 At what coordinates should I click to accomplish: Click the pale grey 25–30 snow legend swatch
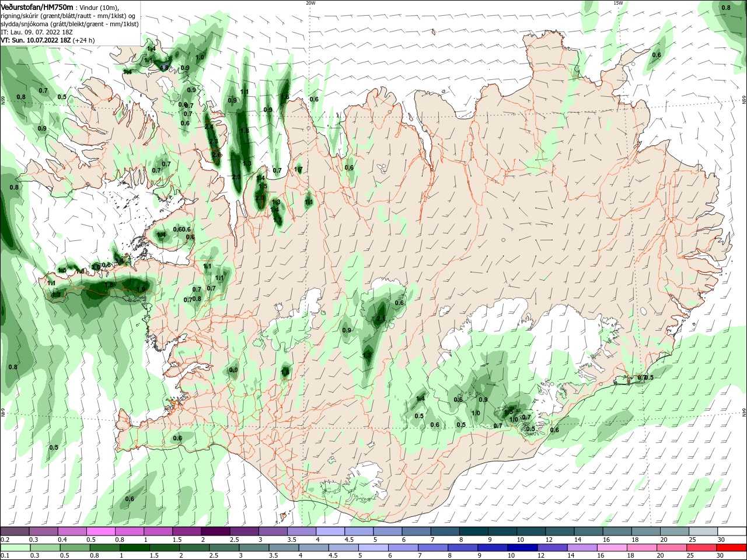click(703, 531)
